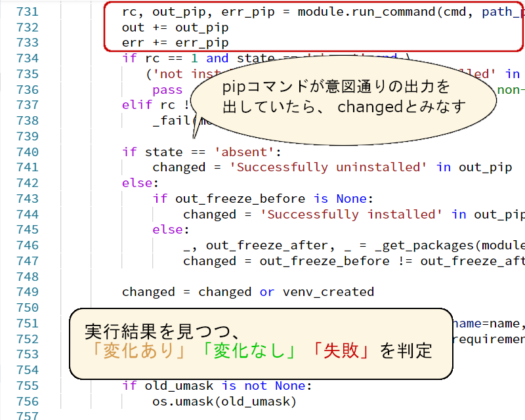This screenshot has width=525, height=420.
Task: Click line number 740 in the gutter
Action: coord(28,152)
